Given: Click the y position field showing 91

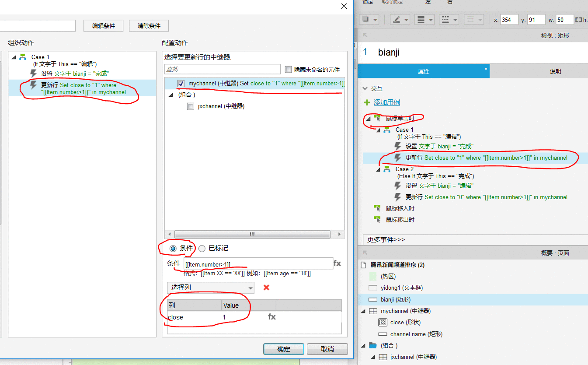Looking at the screenshot, I should 537,20.
